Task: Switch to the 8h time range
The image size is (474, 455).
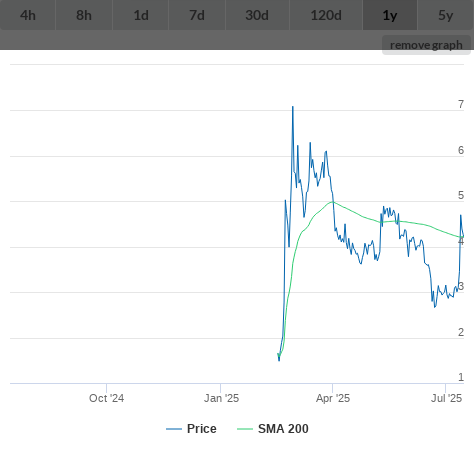Action: click(84, 15)
